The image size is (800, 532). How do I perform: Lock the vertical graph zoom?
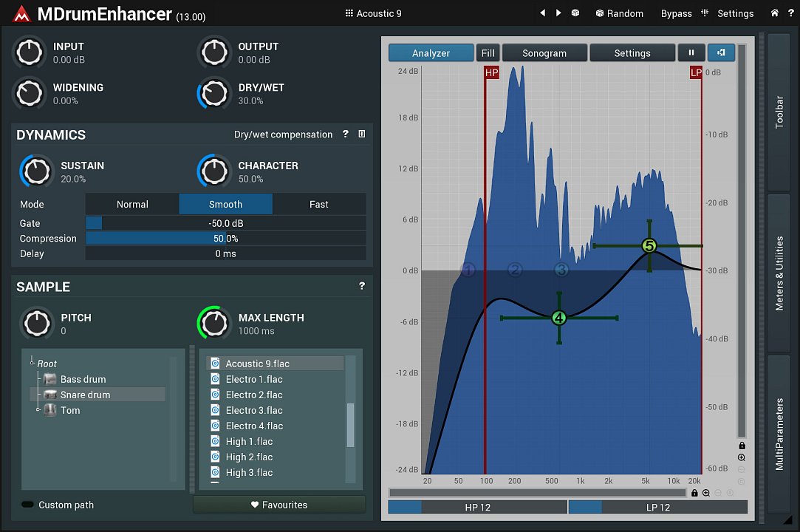click(x=742, y=446)
